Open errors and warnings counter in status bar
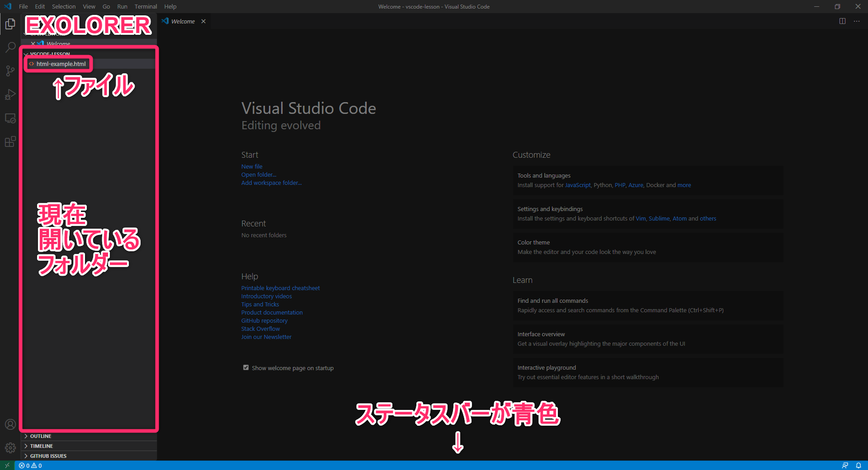Viewport: 868px width, 470px height. point(30,465)
